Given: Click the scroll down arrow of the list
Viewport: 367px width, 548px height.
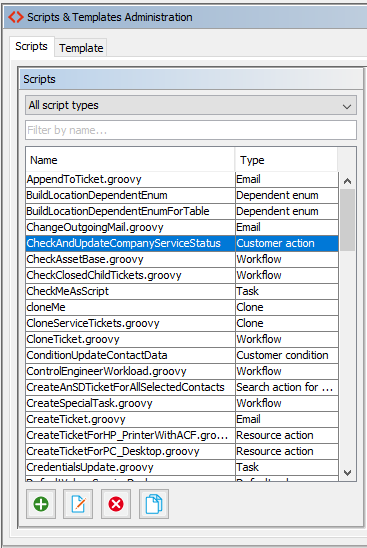Looking at the screenshot, I should coord(347,473).
